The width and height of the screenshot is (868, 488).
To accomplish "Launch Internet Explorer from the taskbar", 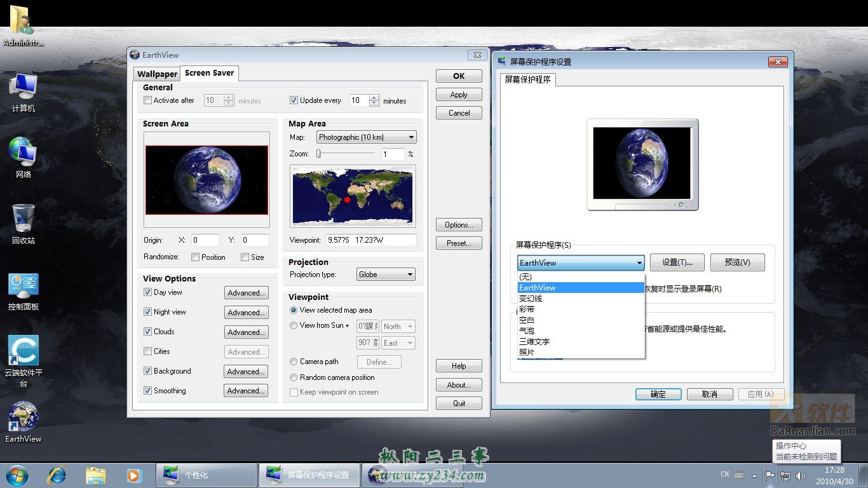I will (57, 475).
